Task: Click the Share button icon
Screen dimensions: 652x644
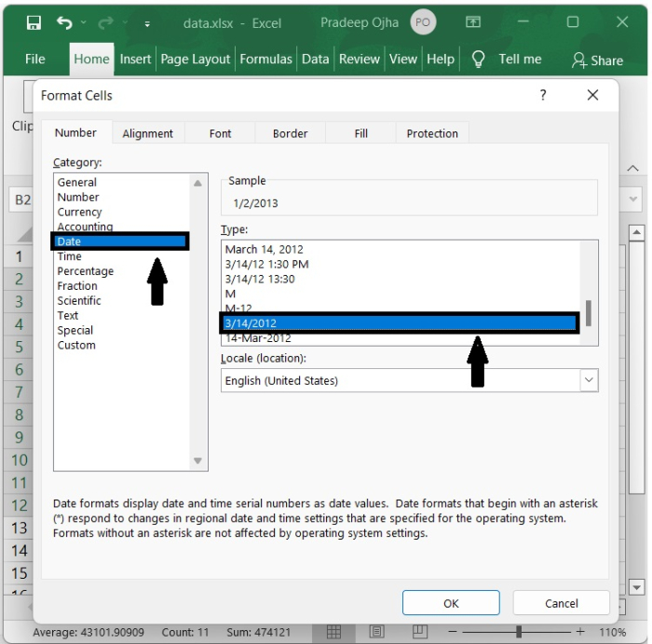Action: (x=579, y=60)
